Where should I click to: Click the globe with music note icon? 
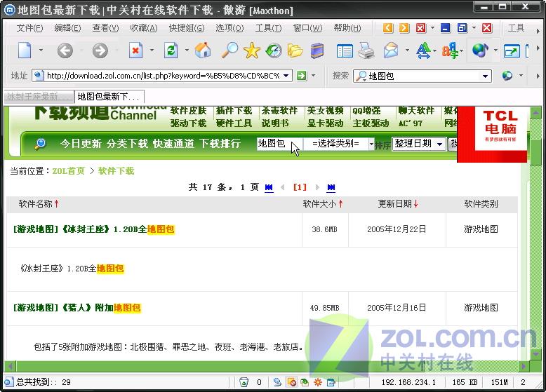pos(480,50)
